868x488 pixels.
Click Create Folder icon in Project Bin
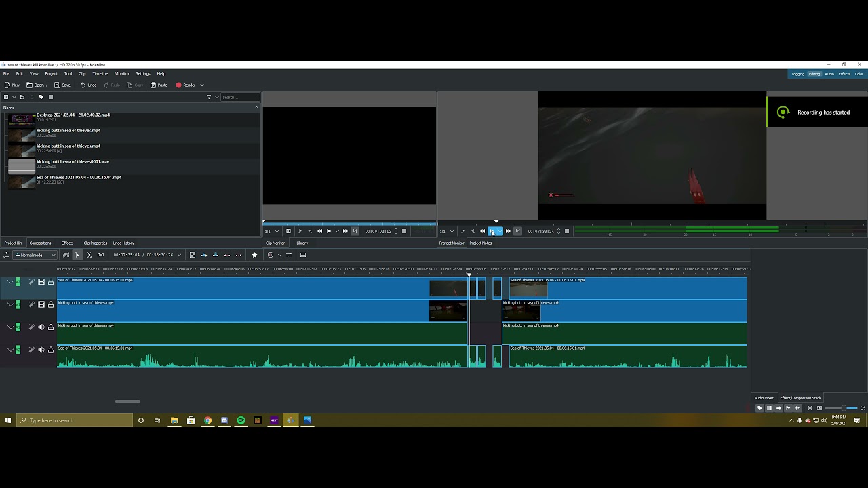point(22,97)
